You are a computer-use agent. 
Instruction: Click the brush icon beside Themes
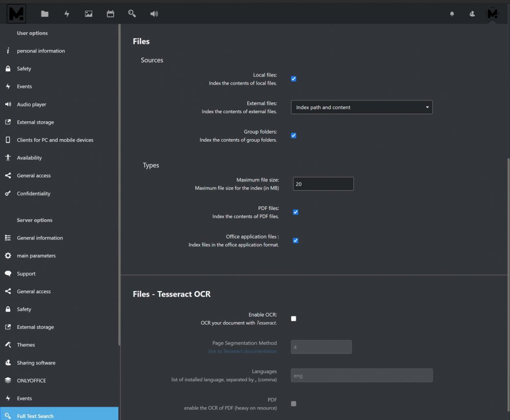click(8, 345)
